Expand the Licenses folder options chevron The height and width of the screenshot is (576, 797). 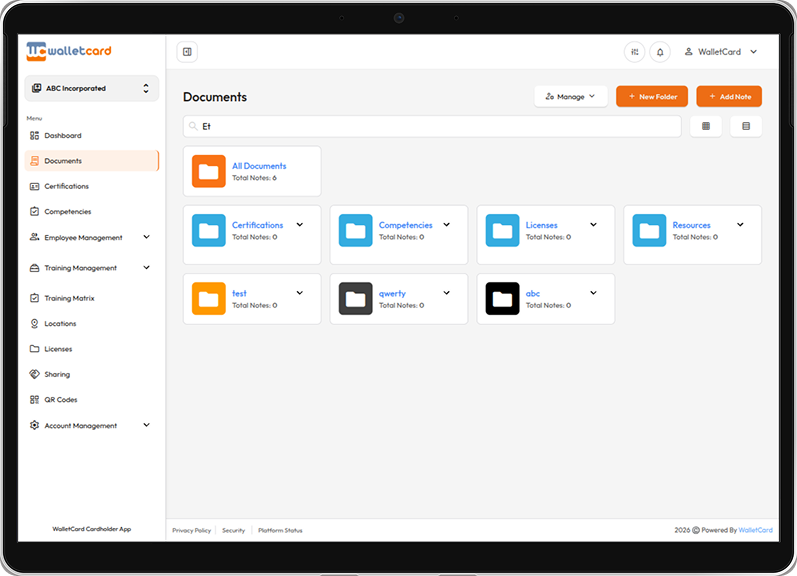[x=593, y=225]
